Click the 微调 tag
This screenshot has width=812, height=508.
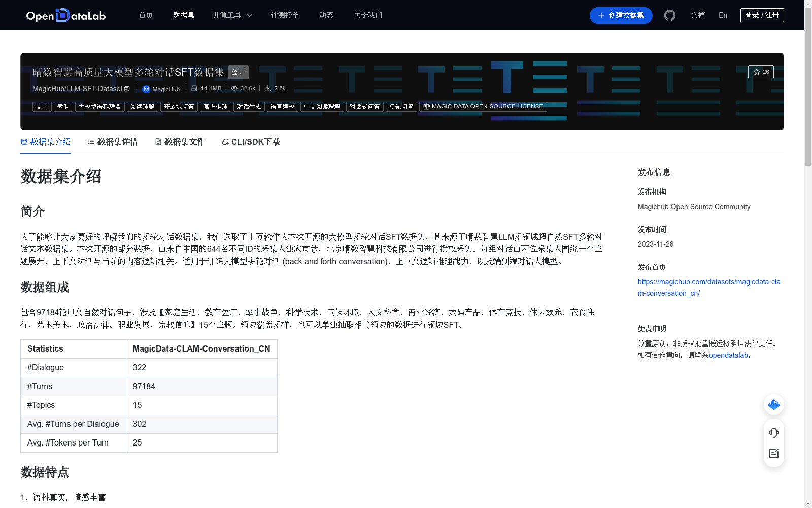[63, 107]
